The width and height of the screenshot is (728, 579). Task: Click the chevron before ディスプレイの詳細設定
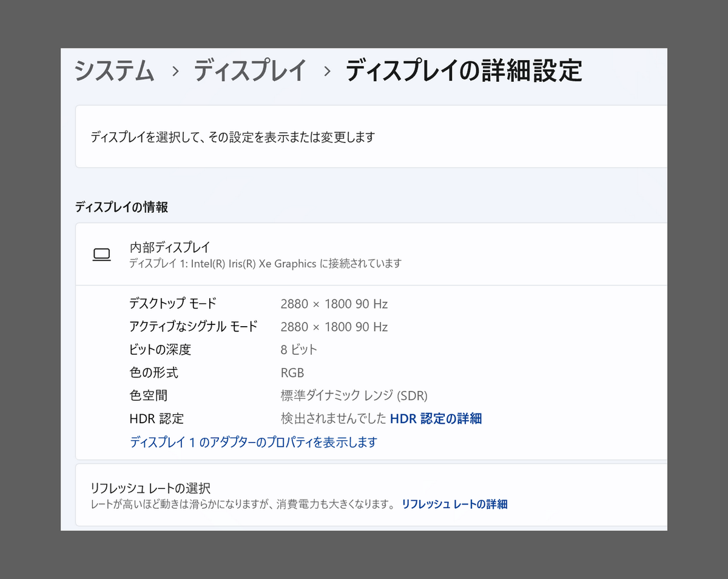pos(328,72)
